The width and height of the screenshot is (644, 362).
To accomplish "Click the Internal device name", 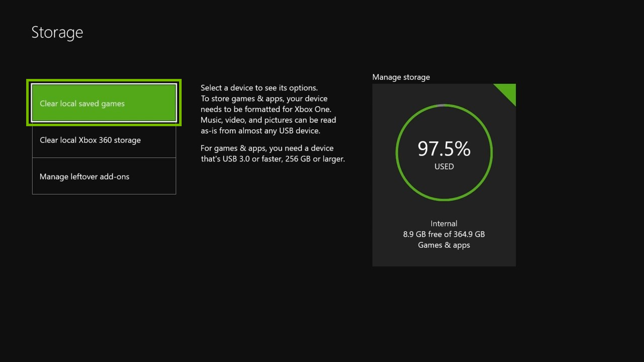I will [x=444, y=223].
